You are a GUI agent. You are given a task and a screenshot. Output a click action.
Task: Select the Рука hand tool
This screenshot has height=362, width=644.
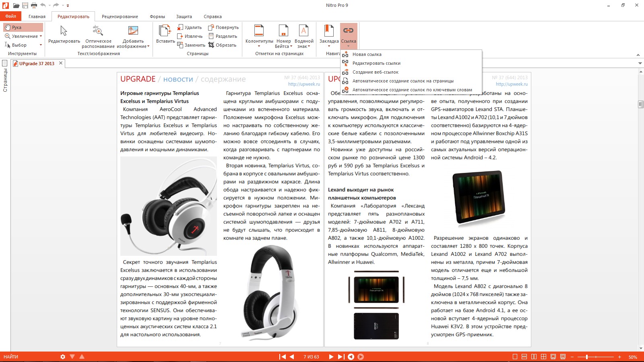23,27
